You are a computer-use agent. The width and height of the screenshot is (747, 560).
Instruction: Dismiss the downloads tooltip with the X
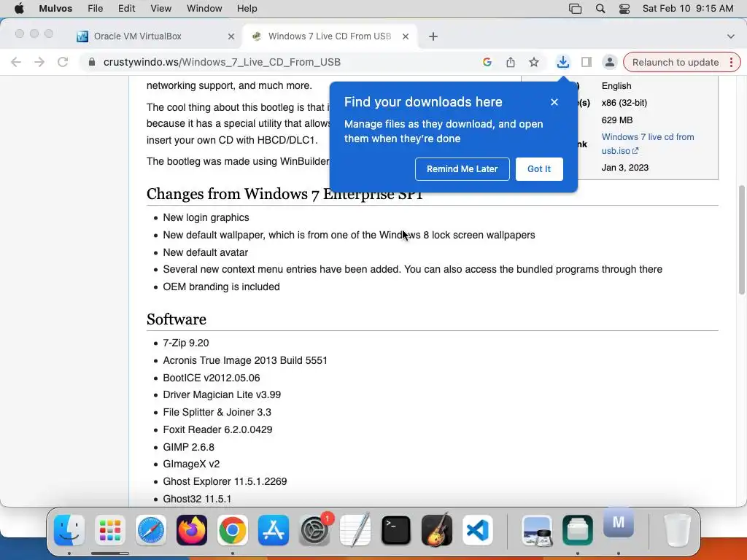pyautogui.click(x=554, y=102)
